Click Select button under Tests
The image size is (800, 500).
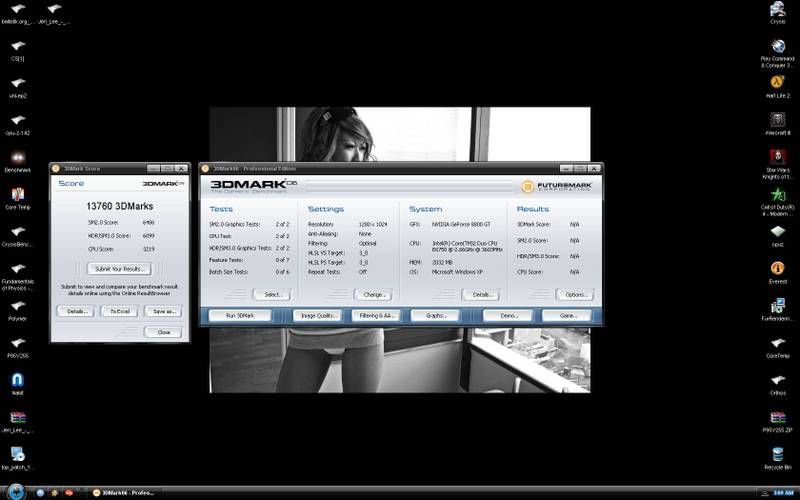tap(272, 294)
